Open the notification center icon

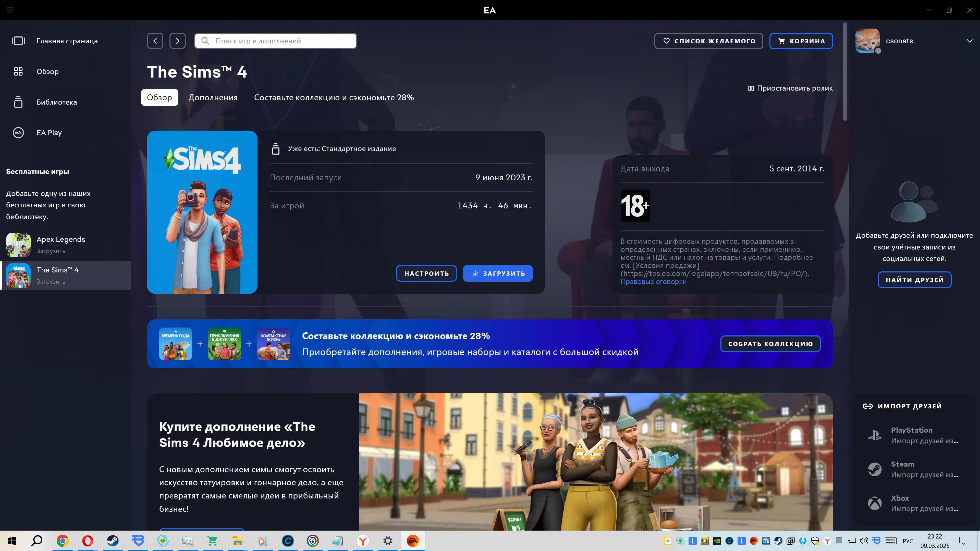pyautogui.click(x=963, y=541)
